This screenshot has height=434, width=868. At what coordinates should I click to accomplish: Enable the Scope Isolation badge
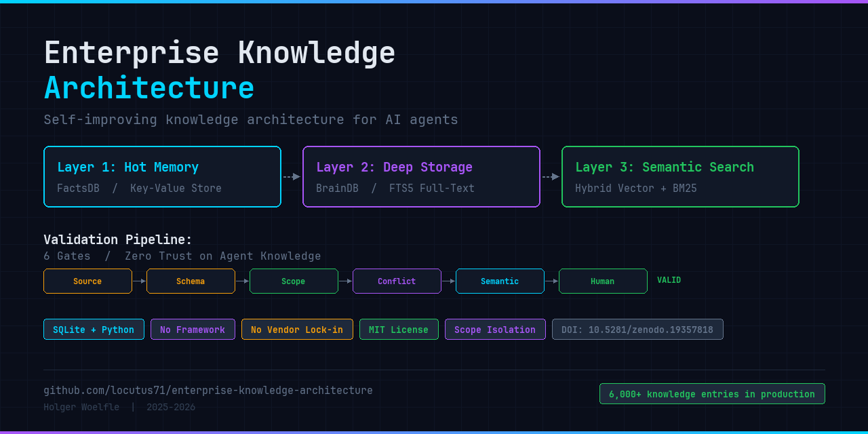tap(495, 329)
